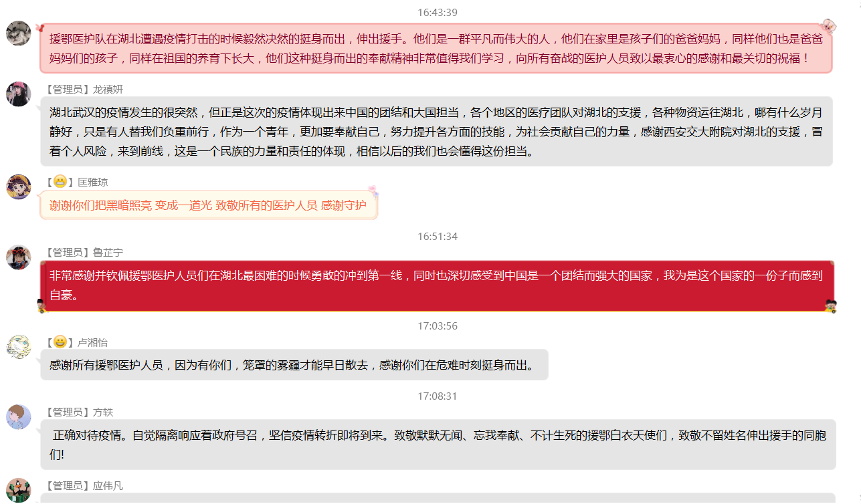
Task: Click smiley emoji badge beside 卢湘怡
Action: click(x=60, y=342)
